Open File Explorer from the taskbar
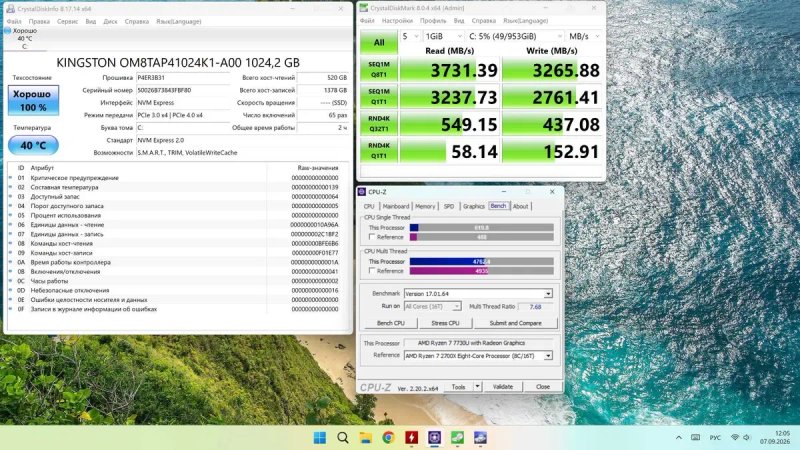Screen dimensions: 800x450 pyautogui.click(x=365, y=437)
